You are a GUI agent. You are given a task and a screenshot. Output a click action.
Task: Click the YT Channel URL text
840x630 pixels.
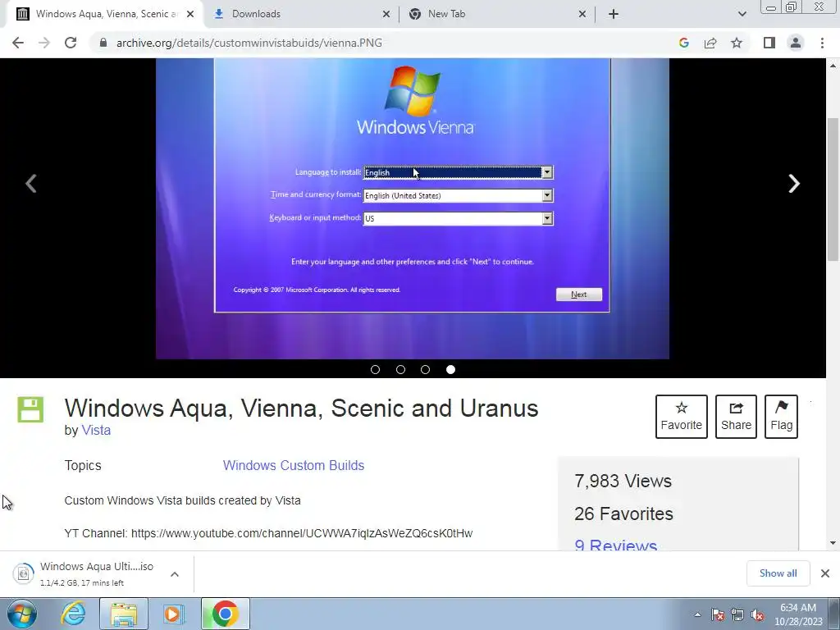[x=302, y=533]
